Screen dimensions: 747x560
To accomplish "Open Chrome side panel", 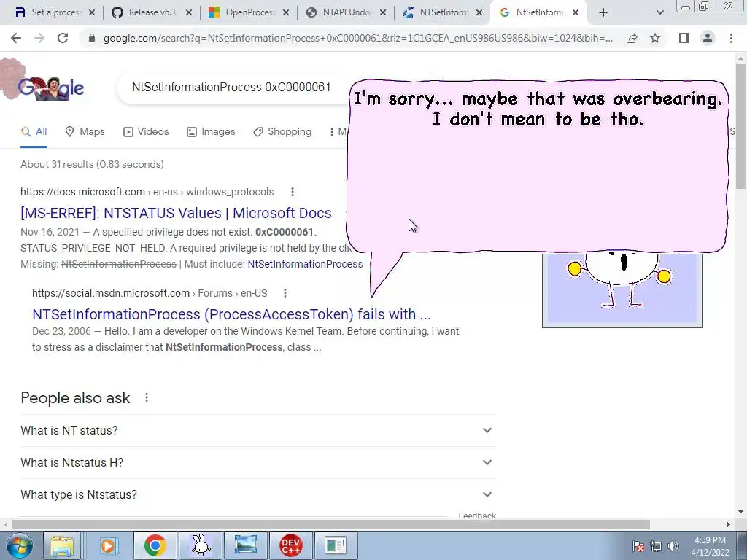I will pyautogui.click(x=684, y=38).
